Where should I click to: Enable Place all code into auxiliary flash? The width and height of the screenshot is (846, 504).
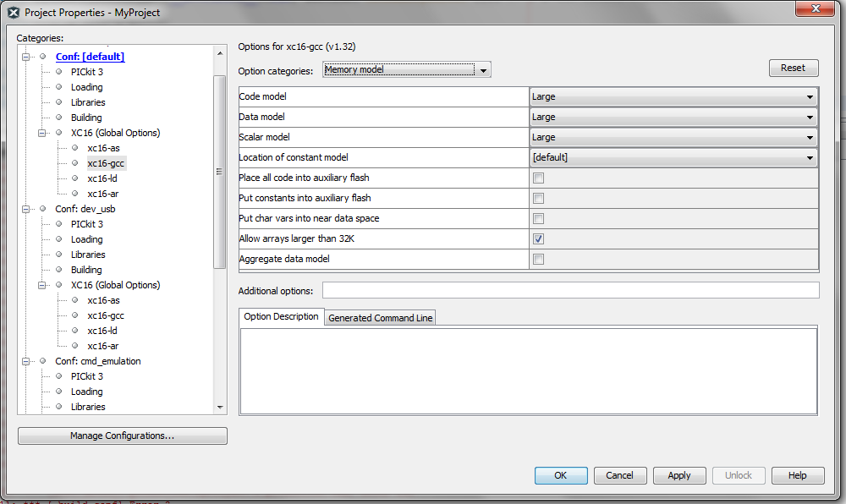click(538, 178)
